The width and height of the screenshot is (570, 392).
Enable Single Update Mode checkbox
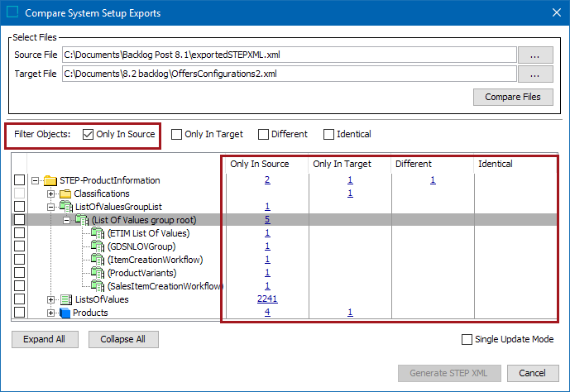(x=468, y=339)
